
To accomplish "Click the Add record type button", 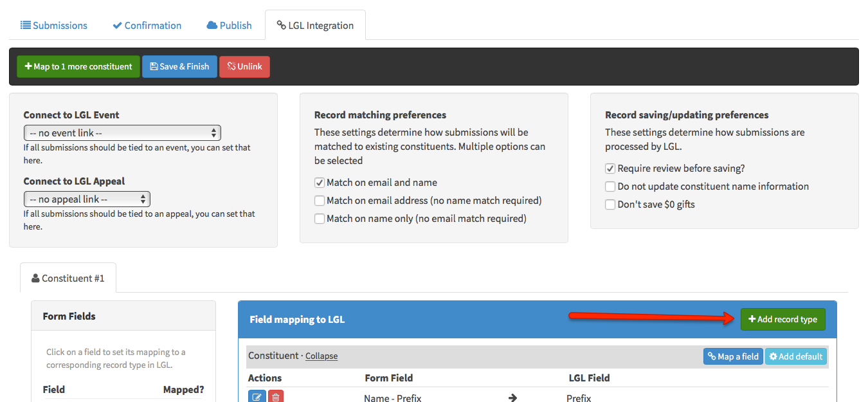I will pyautogui.click(x=782, y=320).
